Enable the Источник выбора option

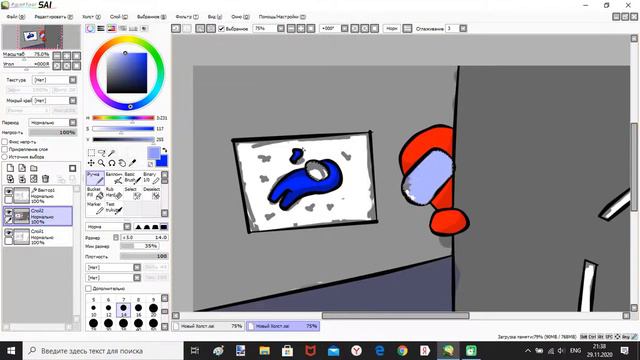(x=5, y=157)
